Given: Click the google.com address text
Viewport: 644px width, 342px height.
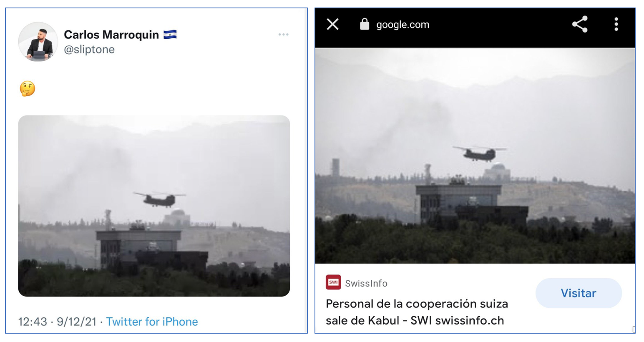Looking at the screenshot, I should (x=402, y=25).
